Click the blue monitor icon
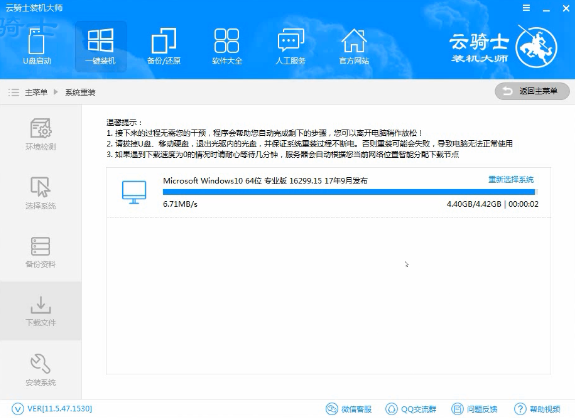575x418 pixels. [x=134, y=192]
